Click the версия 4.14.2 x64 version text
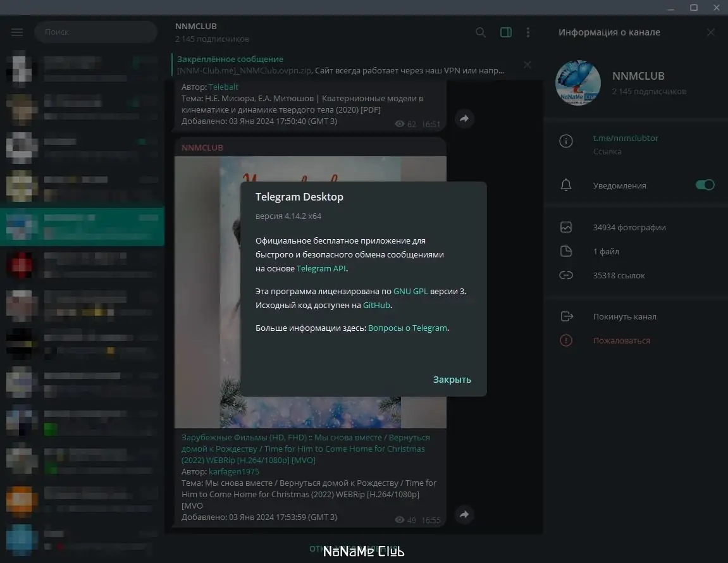The height and width of the screenshot is (563, 728). pos(288,216)
